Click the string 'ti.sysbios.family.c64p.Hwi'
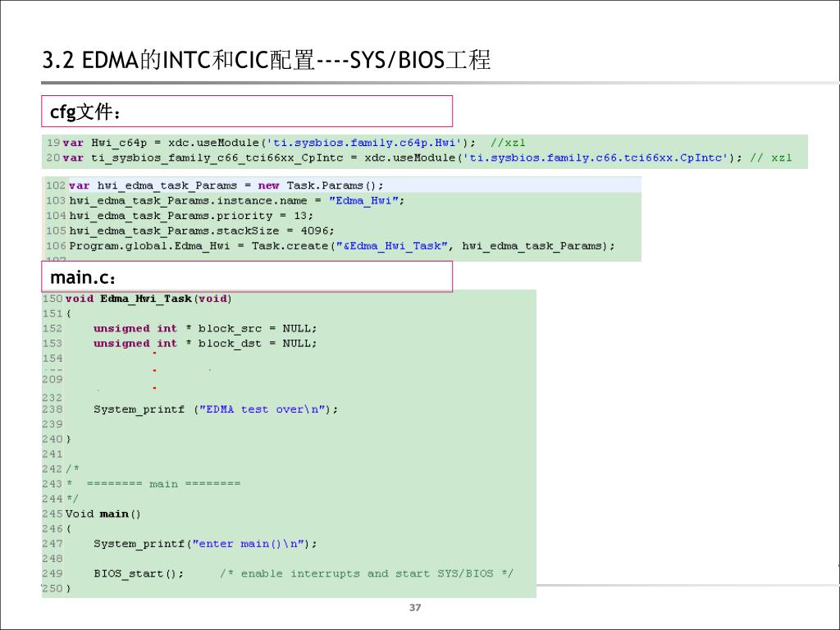 364,143
